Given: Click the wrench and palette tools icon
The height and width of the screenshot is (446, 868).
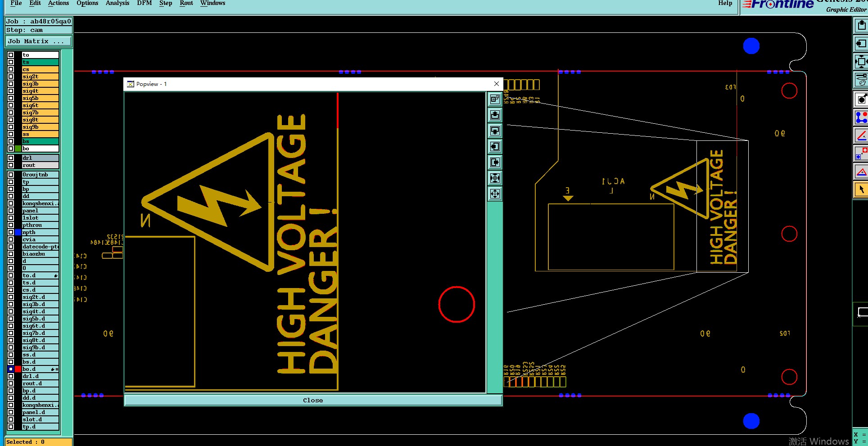Looking at the screenshot, I should tap(861, 80).
